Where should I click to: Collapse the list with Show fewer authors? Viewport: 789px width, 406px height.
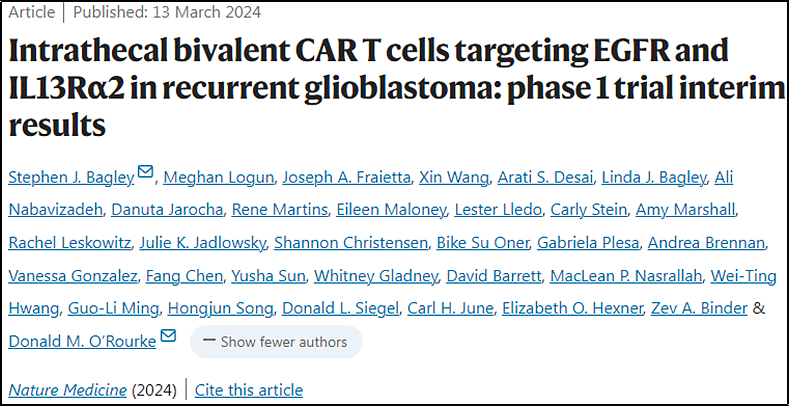pyautogui.click(x=276, y=342)
